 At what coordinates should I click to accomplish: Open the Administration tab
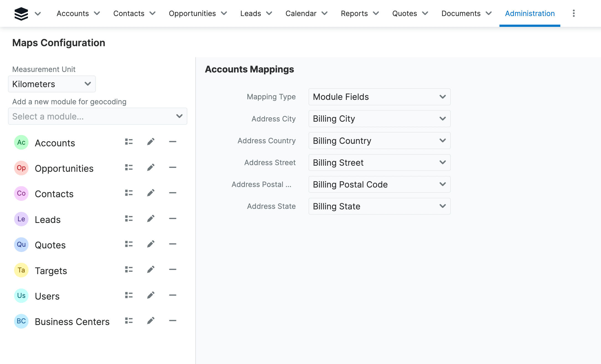pyautogui.click(x=530, y=13)
